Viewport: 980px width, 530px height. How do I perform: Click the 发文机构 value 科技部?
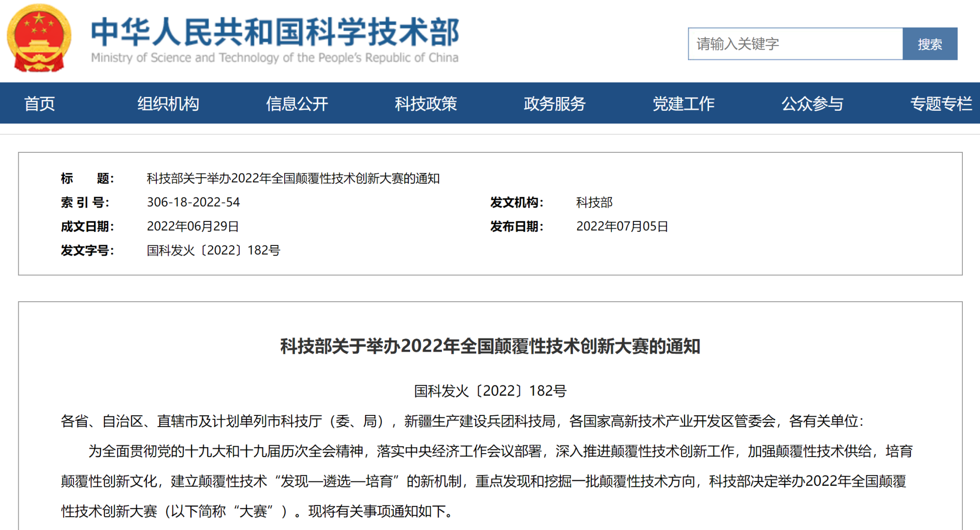coord(594,202)
